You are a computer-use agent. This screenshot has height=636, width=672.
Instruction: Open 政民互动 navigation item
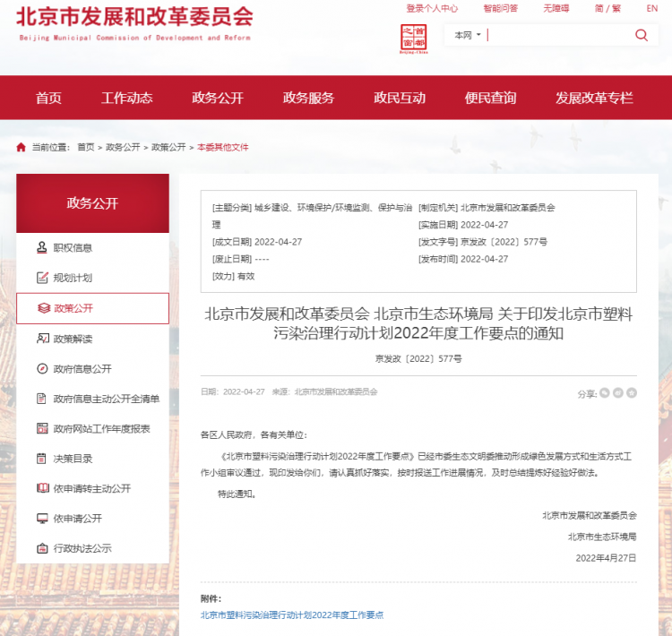coord(400,98)
